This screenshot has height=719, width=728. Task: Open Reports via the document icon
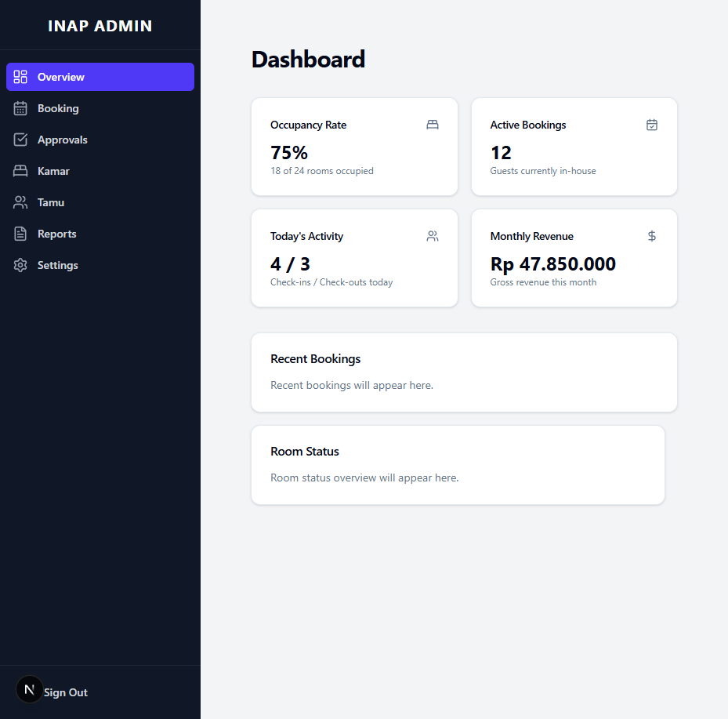[x=20, y=233]
